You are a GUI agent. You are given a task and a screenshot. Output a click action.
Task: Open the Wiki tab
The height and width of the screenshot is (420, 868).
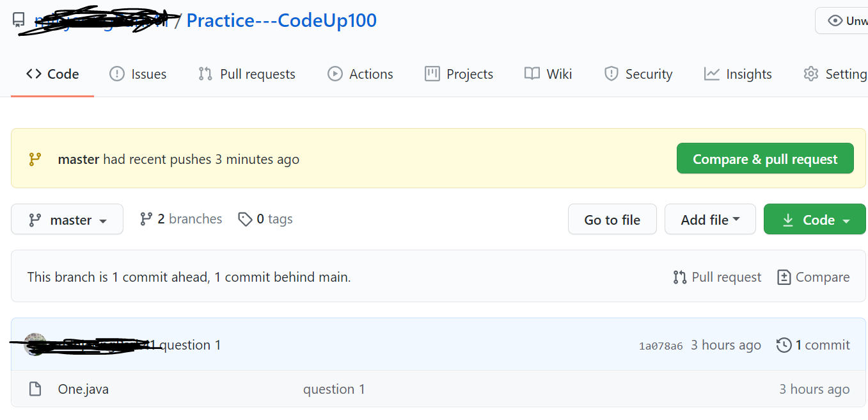click(x=548, y=74)
